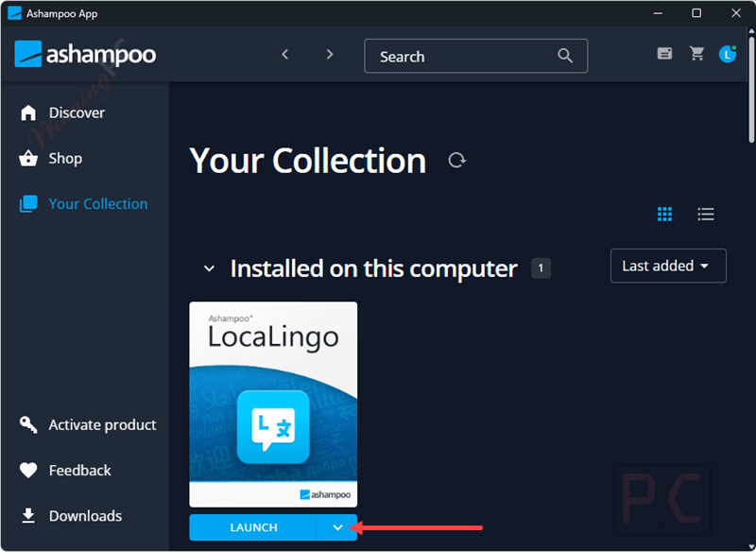Viewport: 756px width, 552px height.
Task: Go forward with the right arrow
Action: tap(330, 55)
